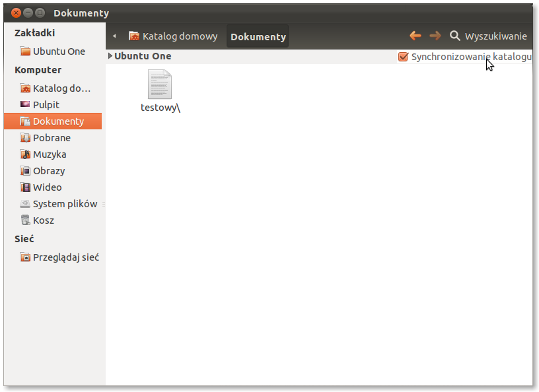Click the Dokumenty path bar button
Image resolution: width=539 pixels, height=392 pixels.
tap(258, 36)
